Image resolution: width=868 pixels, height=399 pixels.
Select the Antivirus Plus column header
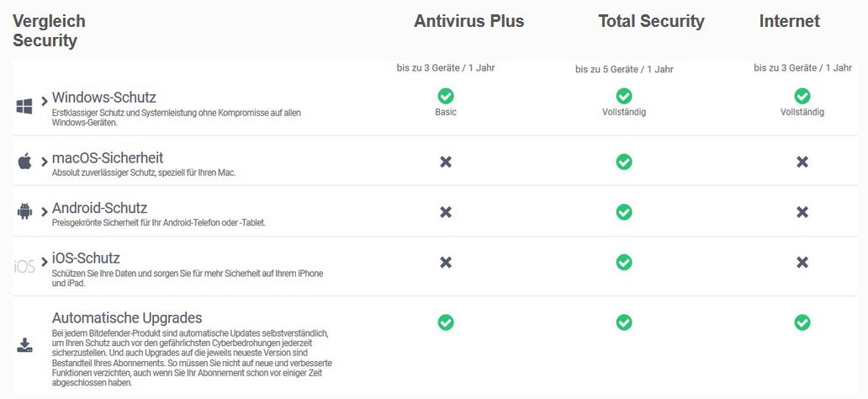pos(468,22)
